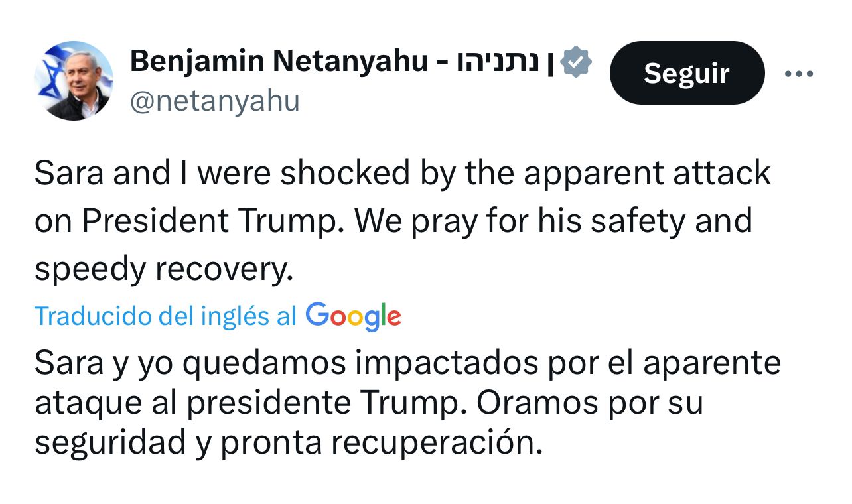Click Netanyahu's circular profile picture

point(74,78)
